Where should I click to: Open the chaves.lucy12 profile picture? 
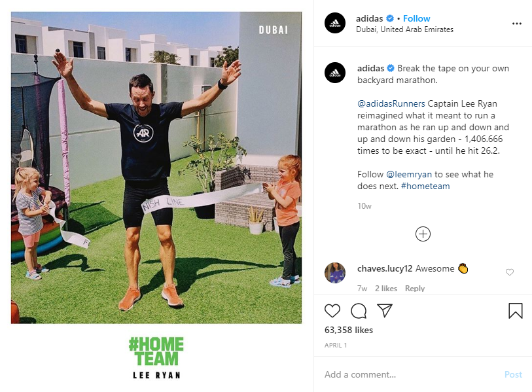[x=335, y=272]
